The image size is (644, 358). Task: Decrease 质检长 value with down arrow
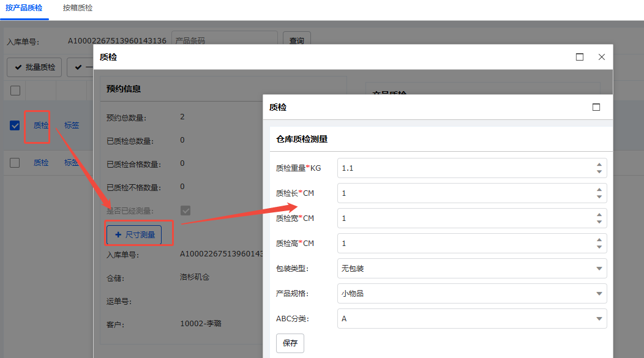pyautogui.click(x=599, y=197)
